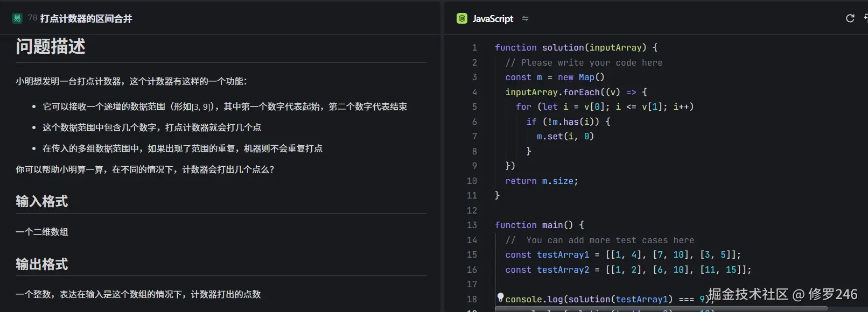The height and width of the screenshot is (312, 868).
Task: Click the language switch arrows icon
Action: (525, 18)
